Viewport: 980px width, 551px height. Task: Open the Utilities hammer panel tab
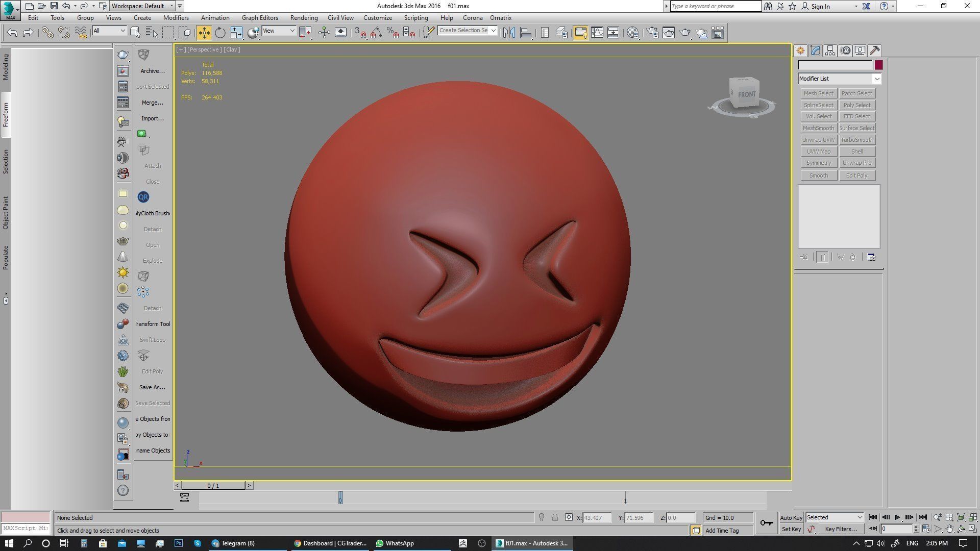pos(875,51)
